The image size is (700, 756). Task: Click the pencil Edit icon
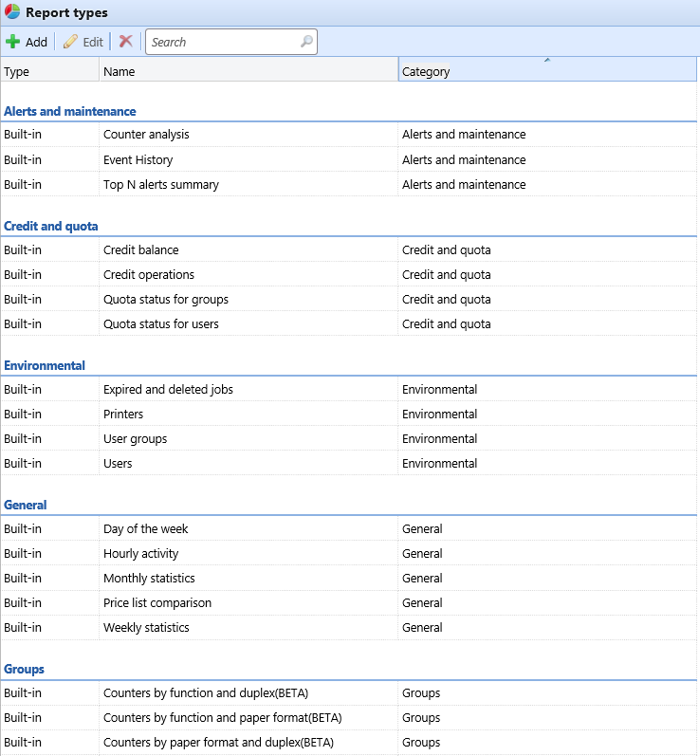[70, 42]
